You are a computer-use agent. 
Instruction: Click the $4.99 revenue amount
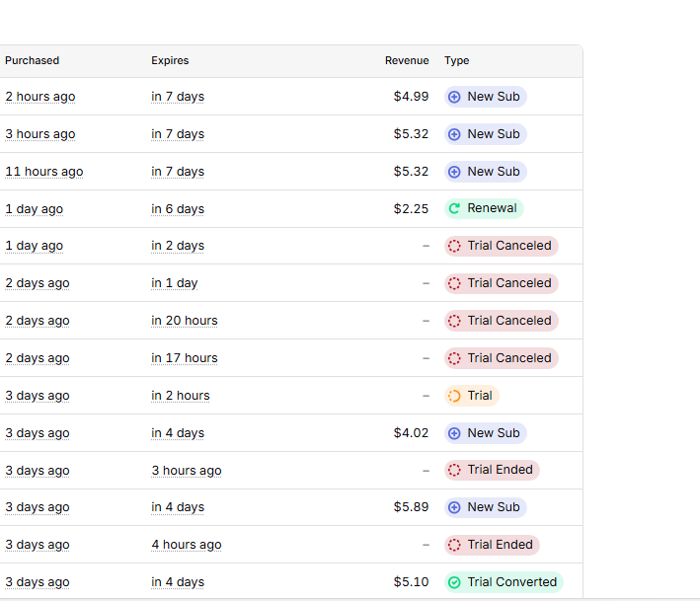[x=411, y=97]
